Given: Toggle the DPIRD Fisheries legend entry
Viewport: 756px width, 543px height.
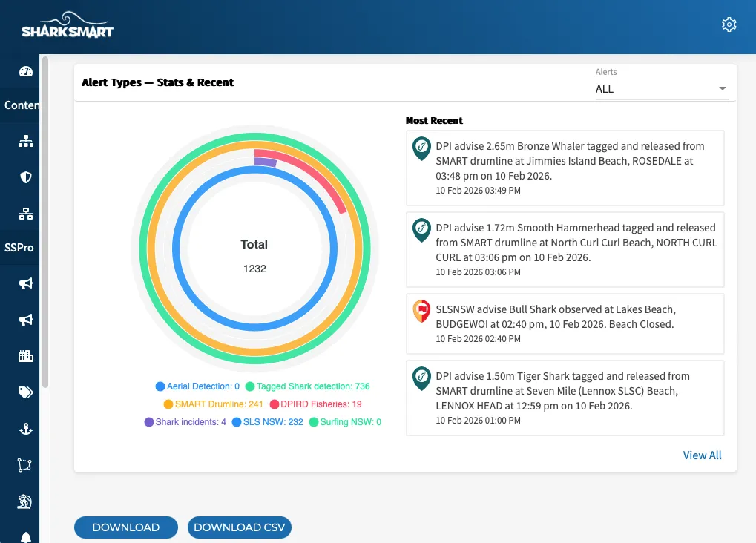Looking at the screenshot, I should click(316, 404).
